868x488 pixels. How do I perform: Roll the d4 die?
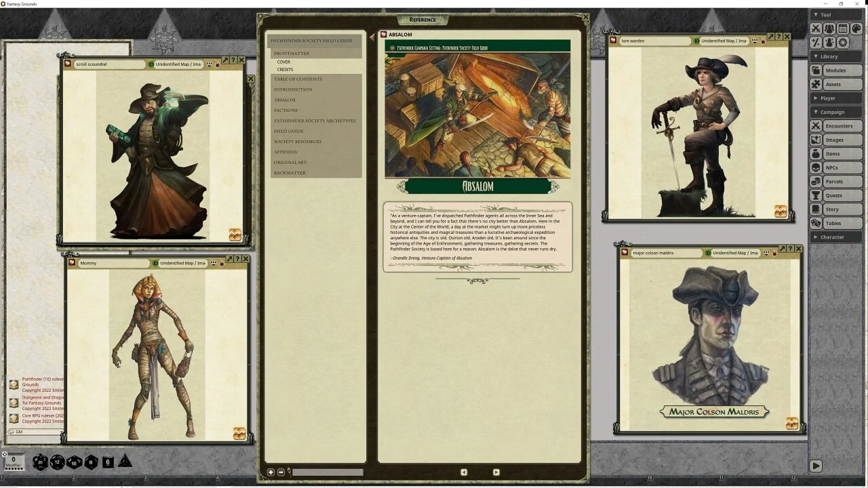pyautogui.click(x=125, y=461)
